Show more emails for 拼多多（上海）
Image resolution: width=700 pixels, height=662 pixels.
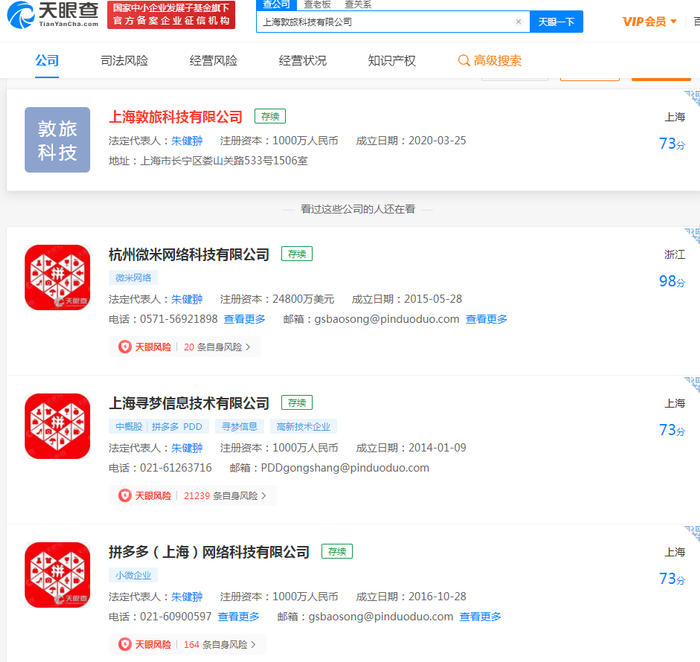(480, 617)
